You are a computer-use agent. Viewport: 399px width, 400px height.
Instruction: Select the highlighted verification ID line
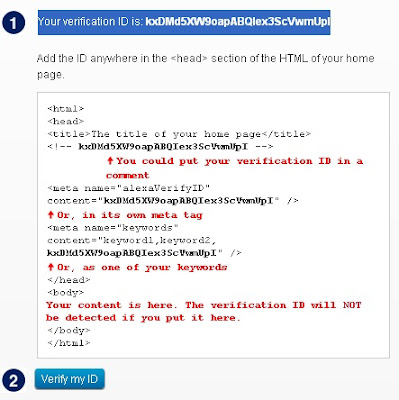[184, 22]
